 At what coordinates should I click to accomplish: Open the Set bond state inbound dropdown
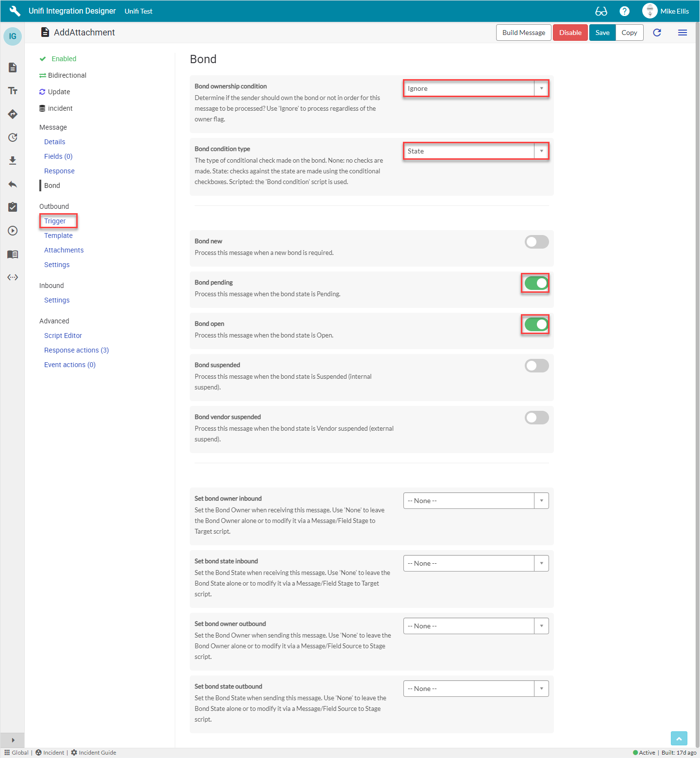pyautogui.click(x=476, y=563)
